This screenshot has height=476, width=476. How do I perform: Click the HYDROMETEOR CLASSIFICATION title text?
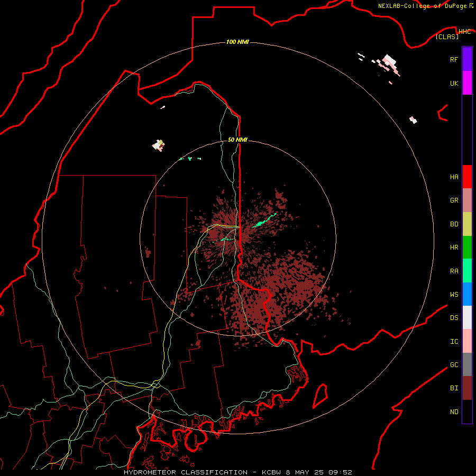tap(186, 472)
